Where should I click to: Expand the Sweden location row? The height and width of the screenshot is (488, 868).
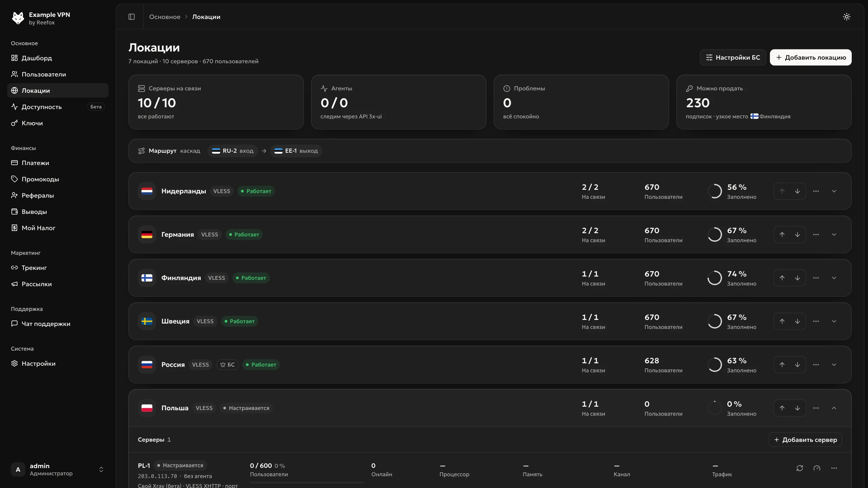(834, 321)
